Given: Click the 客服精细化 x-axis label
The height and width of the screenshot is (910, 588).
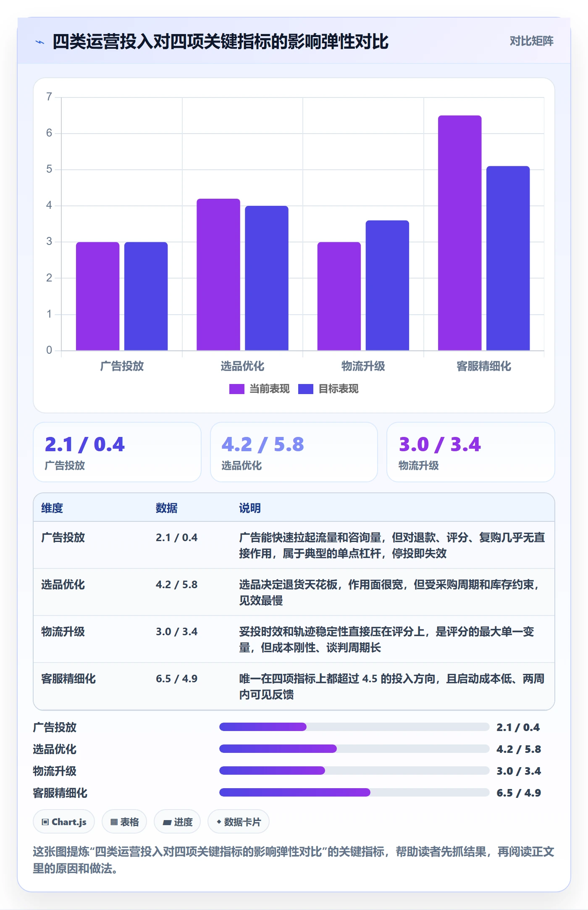Looking at the screenshot, I should tap(484, 366).
